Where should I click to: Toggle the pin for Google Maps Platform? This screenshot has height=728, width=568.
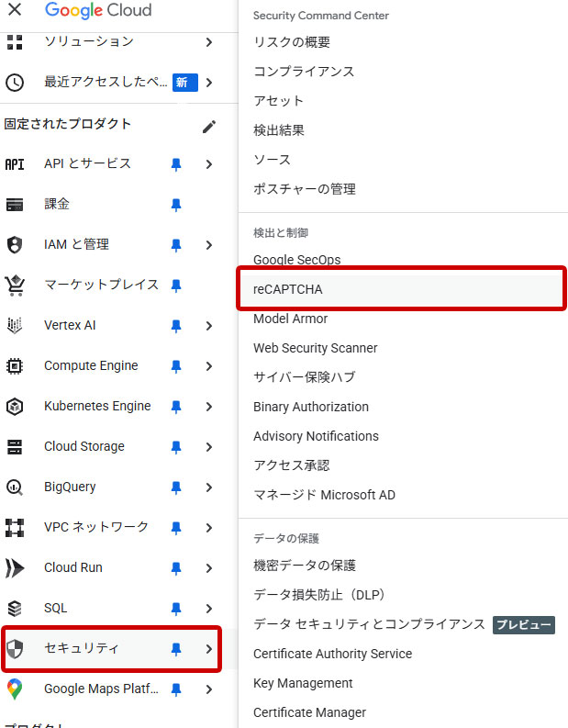pos(176,689)
